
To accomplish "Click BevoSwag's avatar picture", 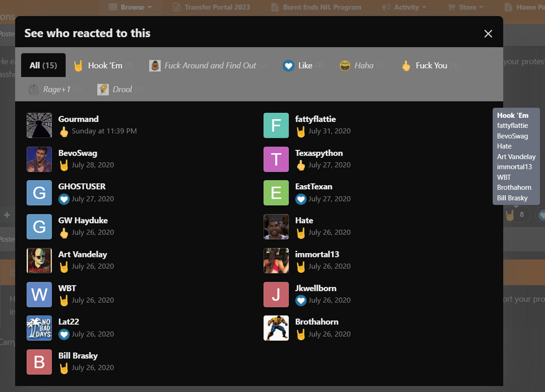I will [39, 159].
